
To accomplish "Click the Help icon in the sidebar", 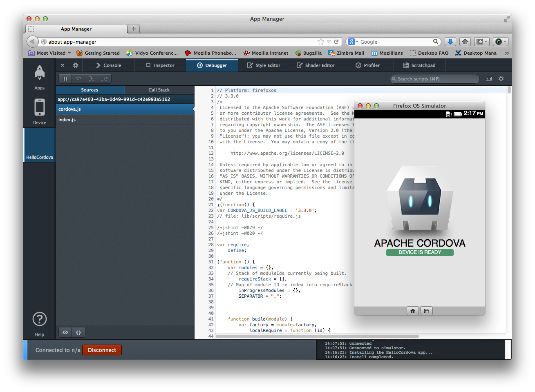I will [39, 319].
